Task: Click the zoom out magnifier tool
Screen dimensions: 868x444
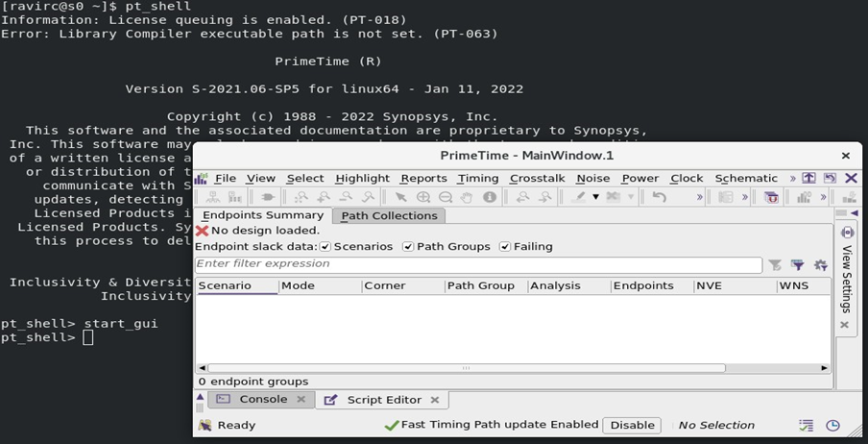Action: click(x=446, y=197)
